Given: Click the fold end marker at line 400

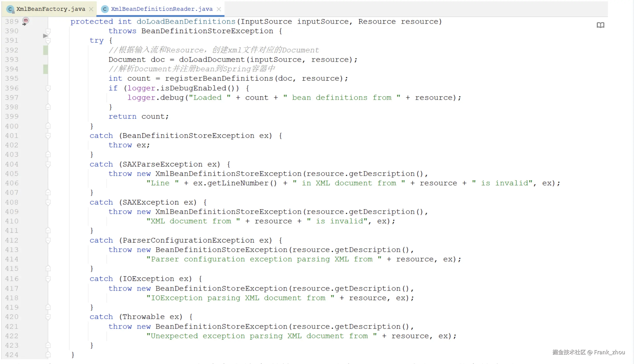Looking at the screenshot, I should 48,126.
